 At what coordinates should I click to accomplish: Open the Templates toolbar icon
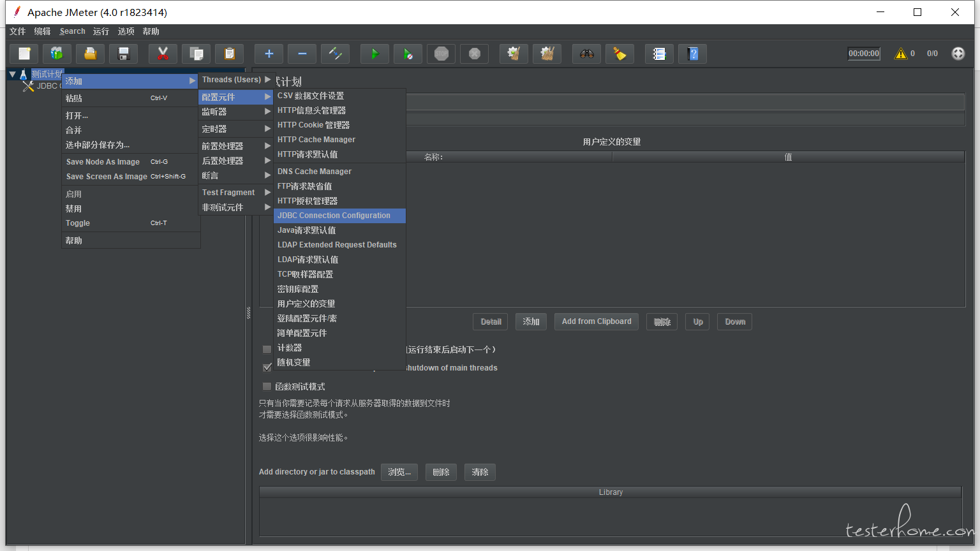click(x=57, y=54)
